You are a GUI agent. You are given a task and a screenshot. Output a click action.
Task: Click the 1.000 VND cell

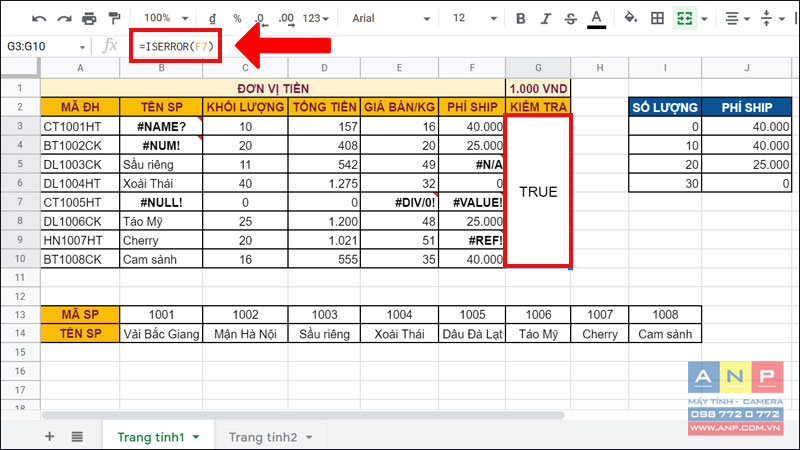538,88
